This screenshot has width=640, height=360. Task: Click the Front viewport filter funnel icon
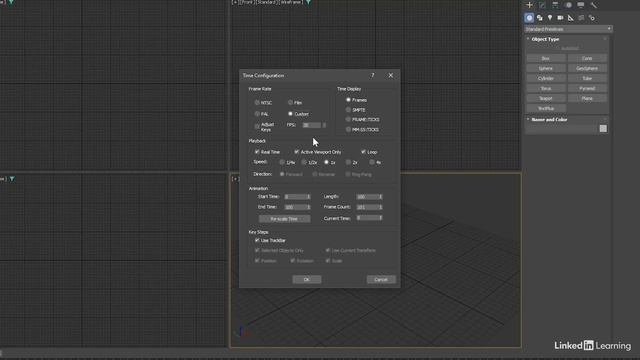pyautogui.click(x=309, y=2)
